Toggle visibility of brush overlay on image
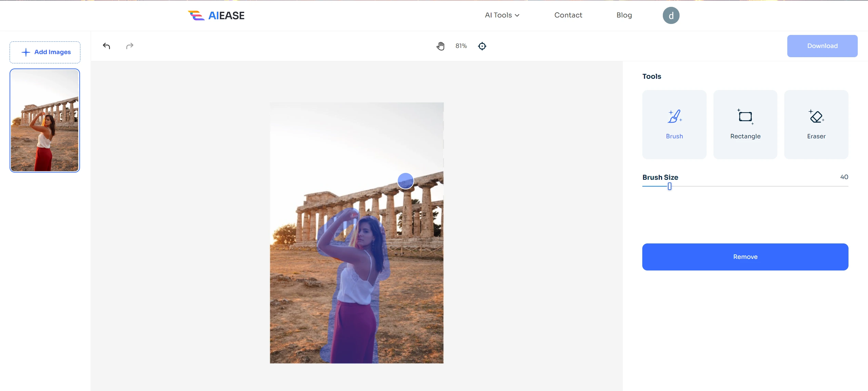 click(x=482, y=46)
